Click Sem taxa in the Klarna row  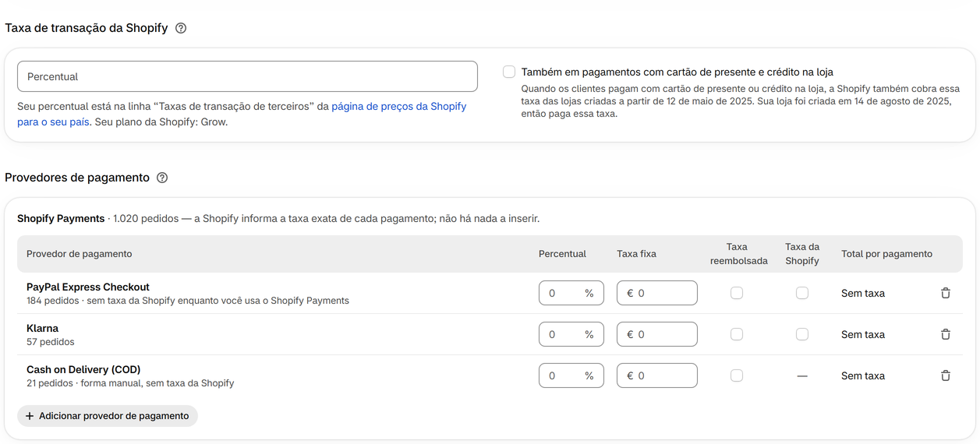tap(863, 334)
